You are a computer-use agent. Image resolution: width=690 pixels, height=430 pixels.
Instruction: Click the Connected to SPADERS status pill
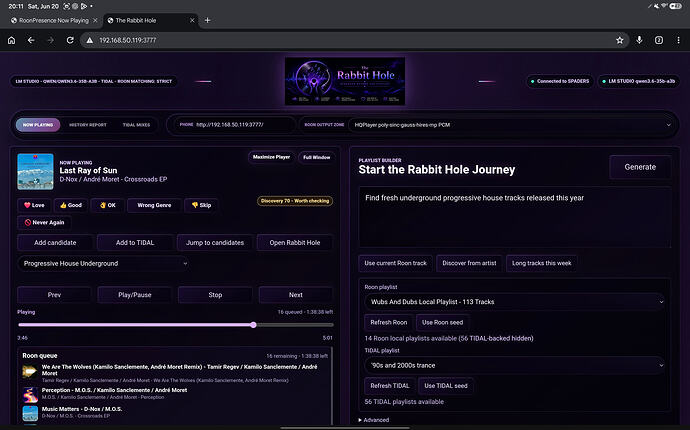(560, 81)
